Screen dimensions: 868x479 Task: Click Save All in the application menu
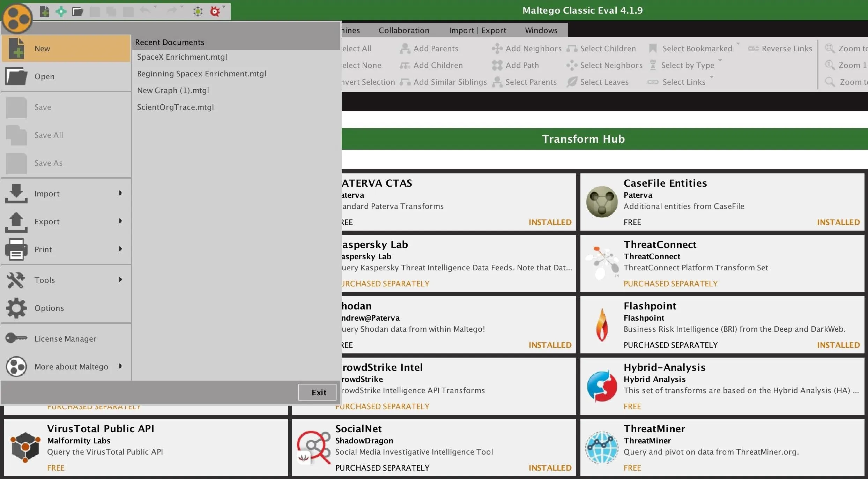pos(66,135)
